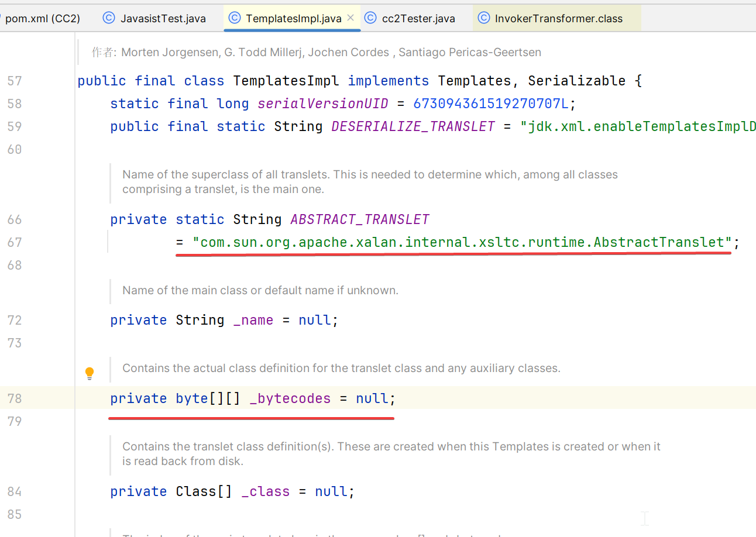Screen dimensions: 756x537
Task: Click the yellow lightbulb quick-fix icon
Action: (90, 373)
